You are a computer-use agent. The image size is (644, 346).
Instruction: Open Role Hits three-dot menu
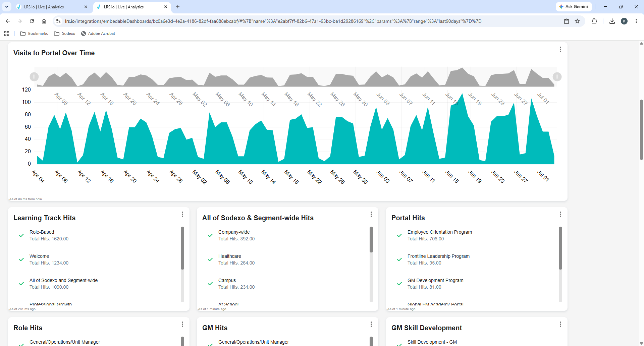(182, 324)
